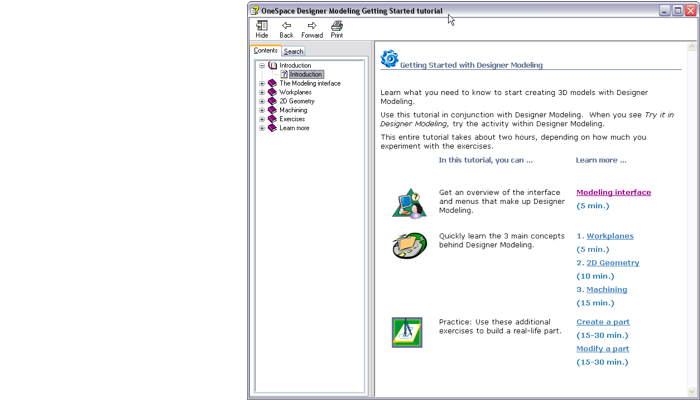Expand the Exercises tree node
700x400 pixels.
point(262,119)
